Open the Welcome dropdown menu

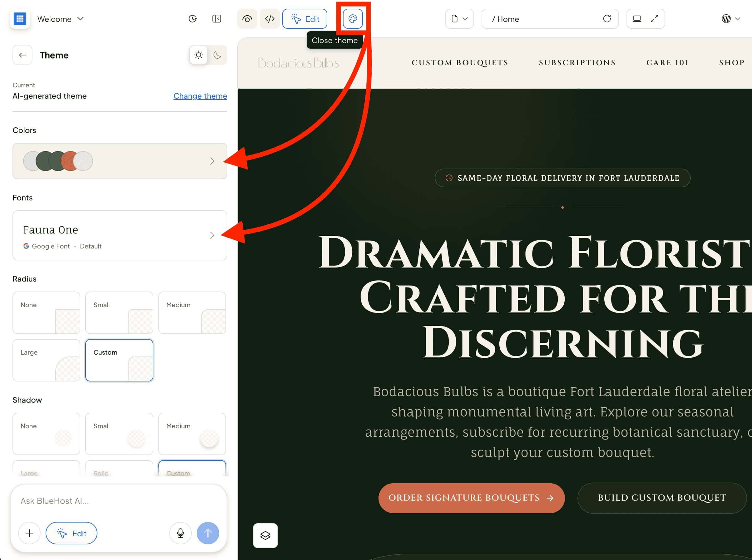60,19
